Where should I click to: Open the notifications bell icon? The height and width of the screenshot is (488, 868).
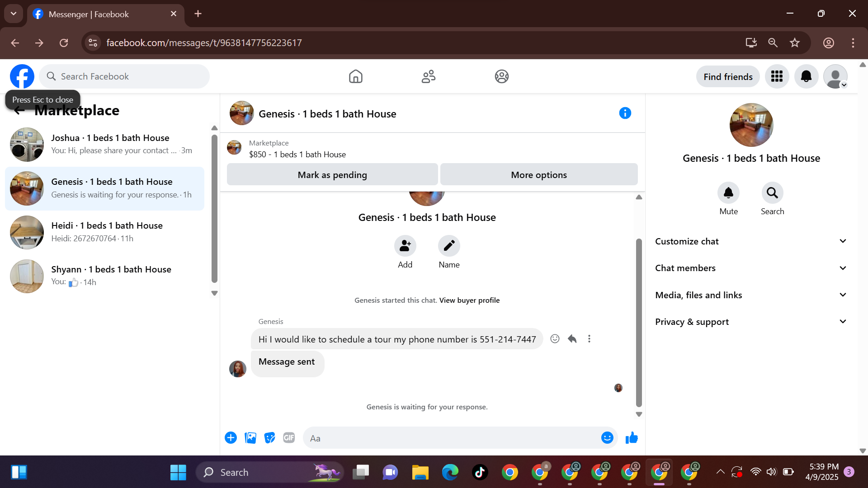pyautogui.click(x=806, y=76)
